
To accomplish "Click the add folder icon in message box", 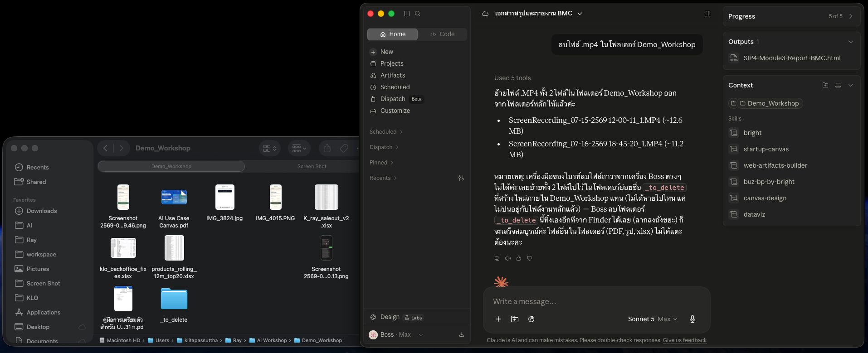I will (515, 319).
